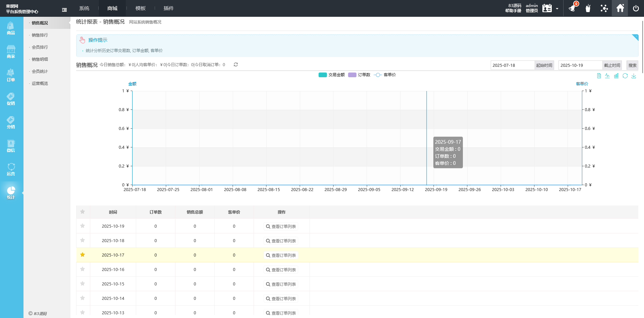Open the 83源码 帮助手册 link

[x=513, y=8]
